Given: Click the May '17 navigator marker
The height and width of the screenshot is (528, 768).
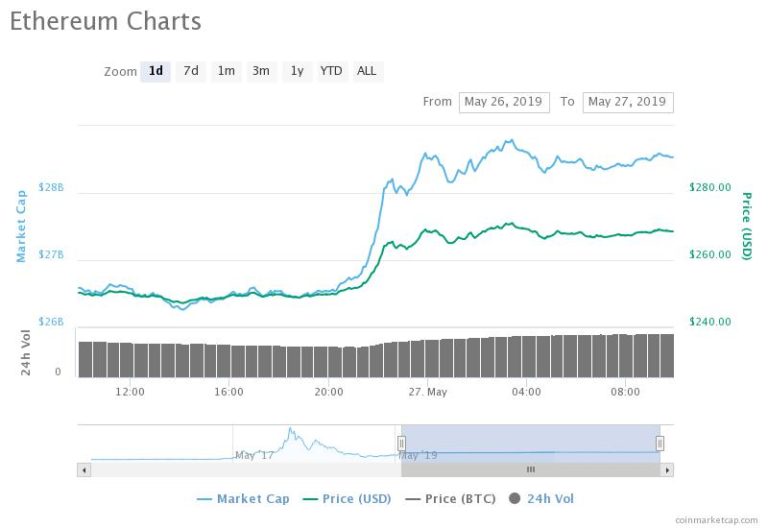Looking at the screenshot, I should [254, 456].
